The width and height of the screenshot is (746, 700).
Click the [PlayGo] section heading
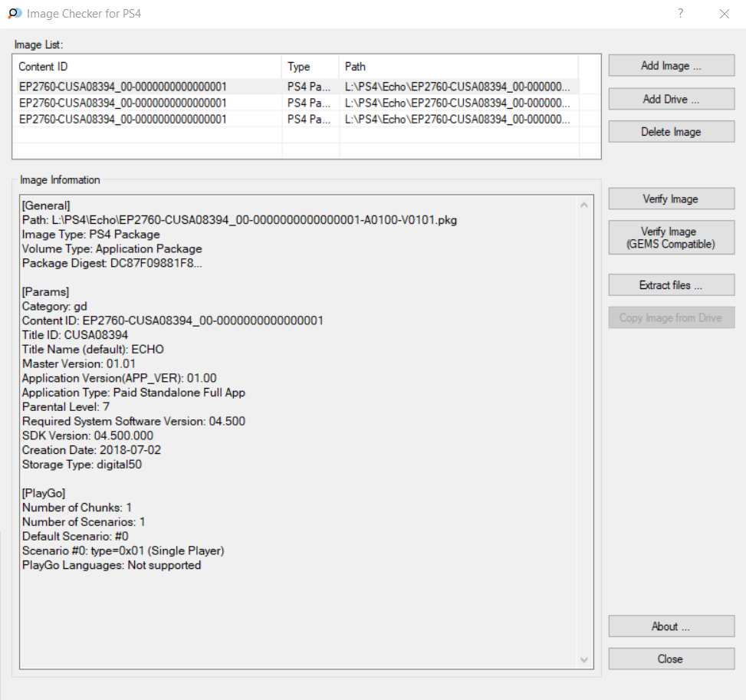(x=44, y=493)
